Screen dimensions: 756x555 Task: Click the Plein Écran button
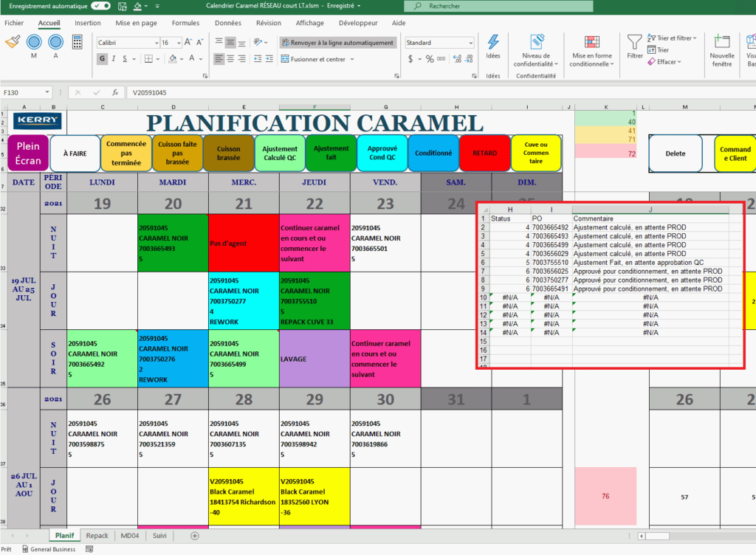tap(27, 153)
